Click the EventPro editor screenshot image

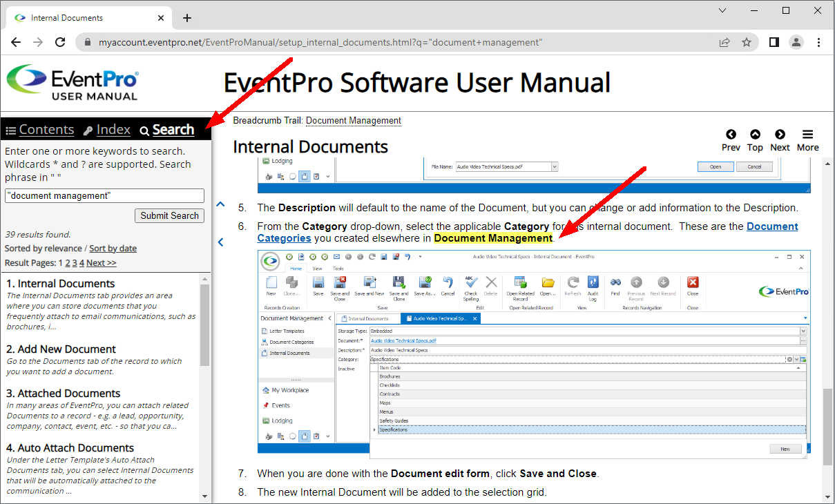tap(534, 353)
